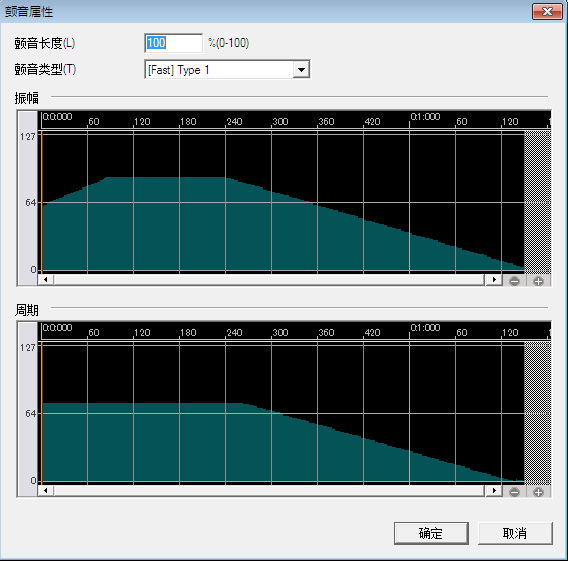Zoom out the amplitude graph with minus icon

pos(514,281)
